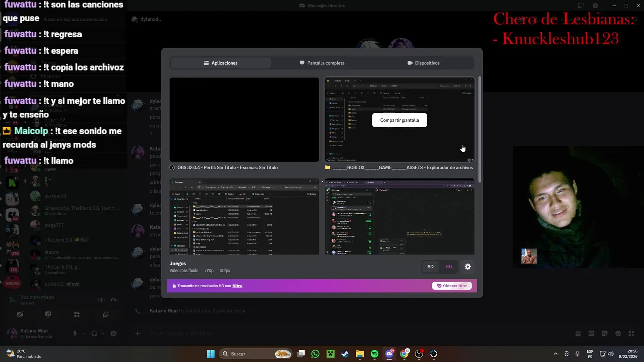
Task: Launch Minecraft from the taskbar
Action: [330, 354]
